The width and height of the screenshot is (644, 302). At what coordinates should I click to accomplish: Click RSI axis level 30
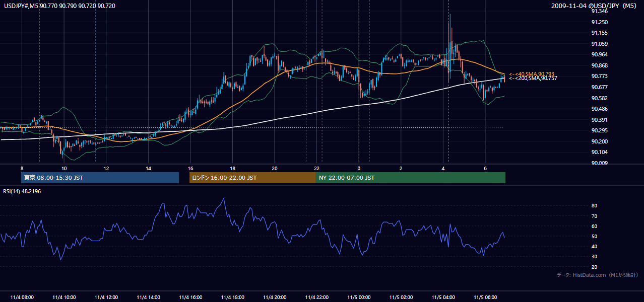coord(594,257)
